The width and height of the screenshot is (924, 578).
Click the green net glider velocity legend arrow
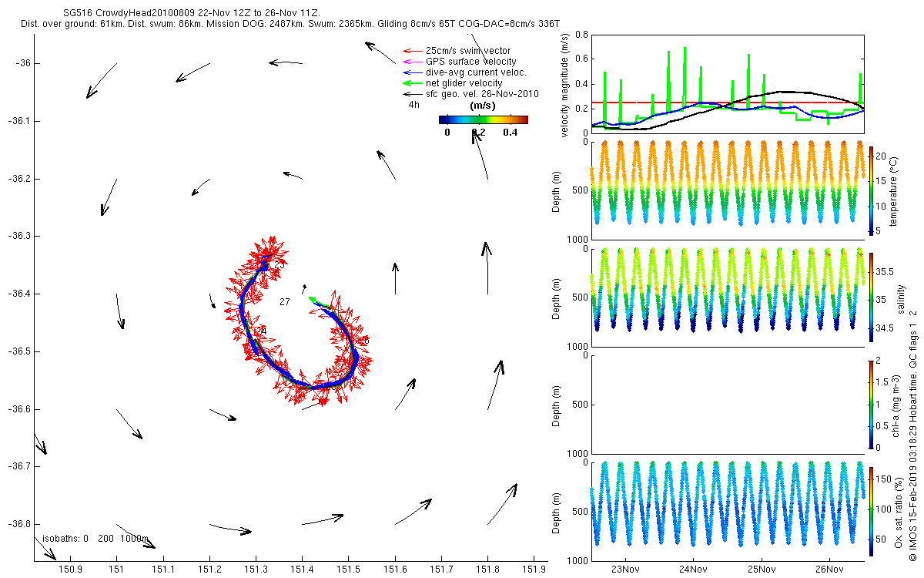[411, 83]
